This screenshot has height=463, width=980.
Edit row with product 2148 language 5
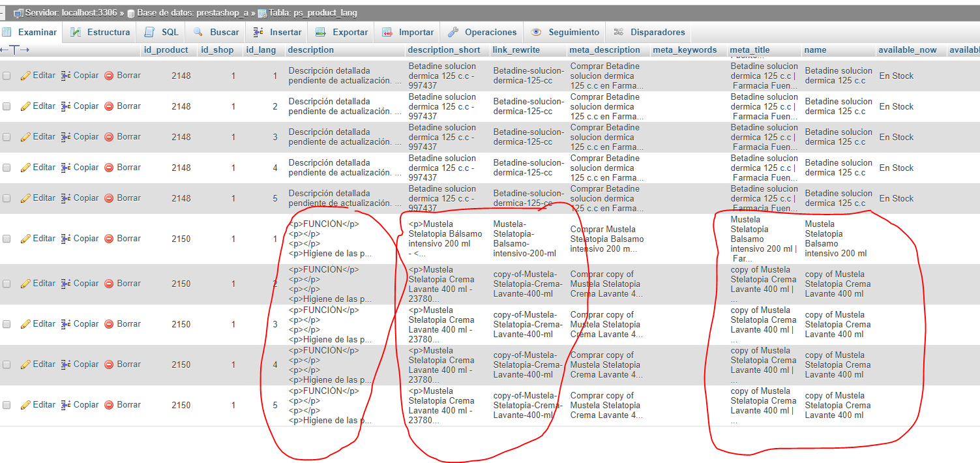pyautogui.click(x=38, y=198)
